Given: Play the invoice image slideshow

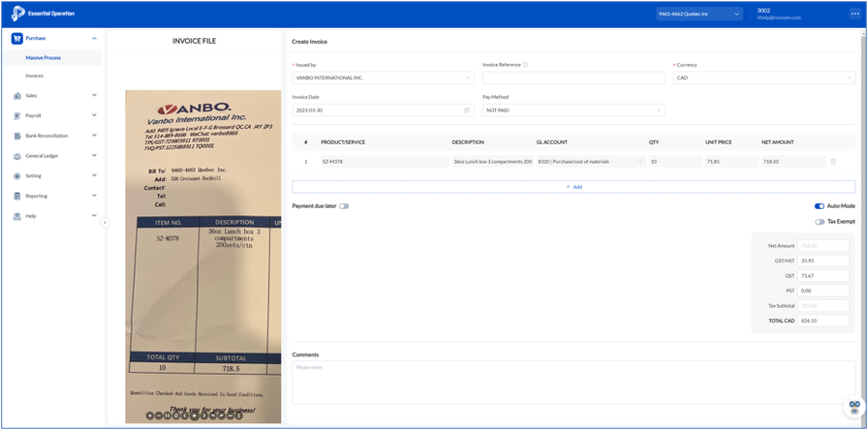Looking at the screenshot, I should coord(195,416).
